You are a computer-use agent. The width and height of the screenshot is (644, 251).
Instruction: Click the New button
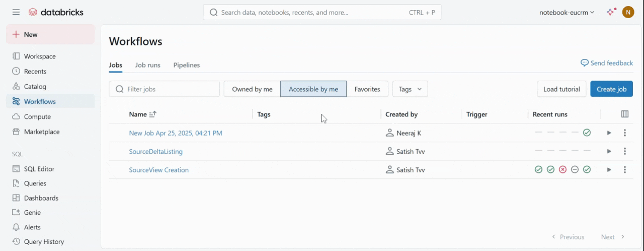(50, 34)
